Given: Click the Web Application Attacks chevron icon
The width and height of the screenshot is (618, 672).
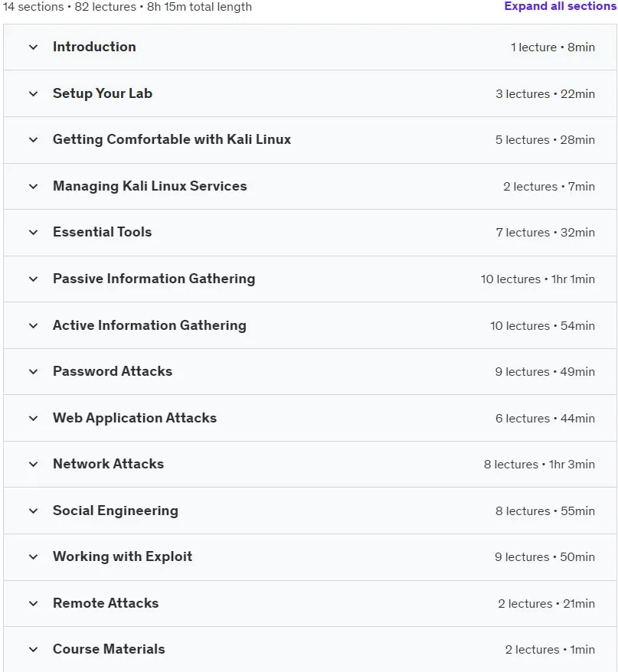Looking at the screenshot, I should tap(33, 419).
